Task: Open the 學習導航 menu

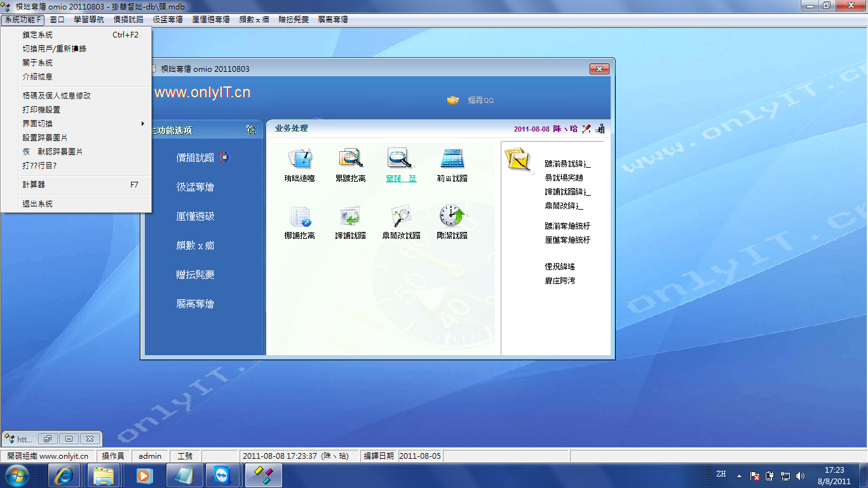Action: click(89, 20)
